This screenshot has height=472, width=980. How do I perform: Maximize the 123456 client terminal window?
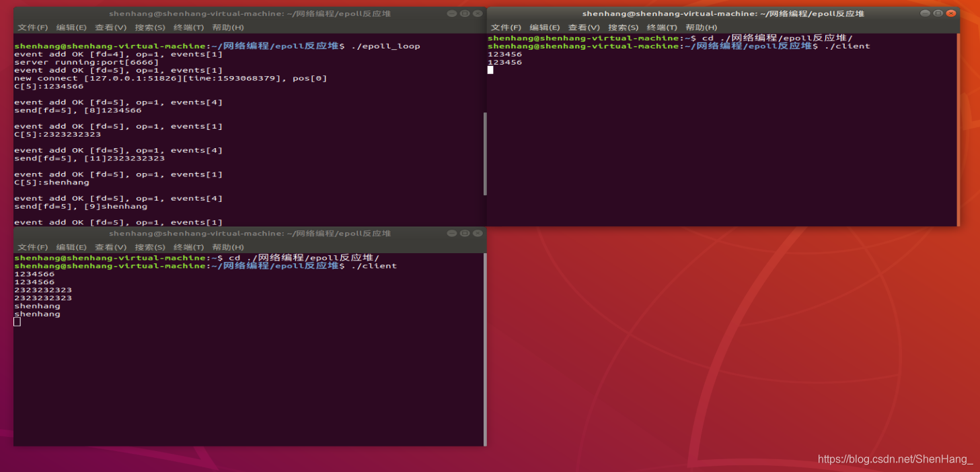tap(938, 13)
